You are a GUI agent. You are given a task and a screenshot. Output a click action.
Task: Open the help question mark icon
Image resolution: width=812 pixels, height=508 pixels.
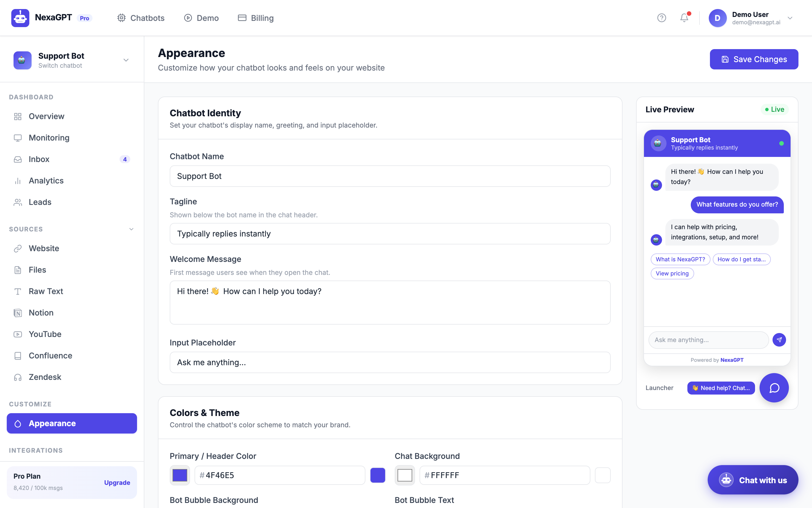(661, 18)
